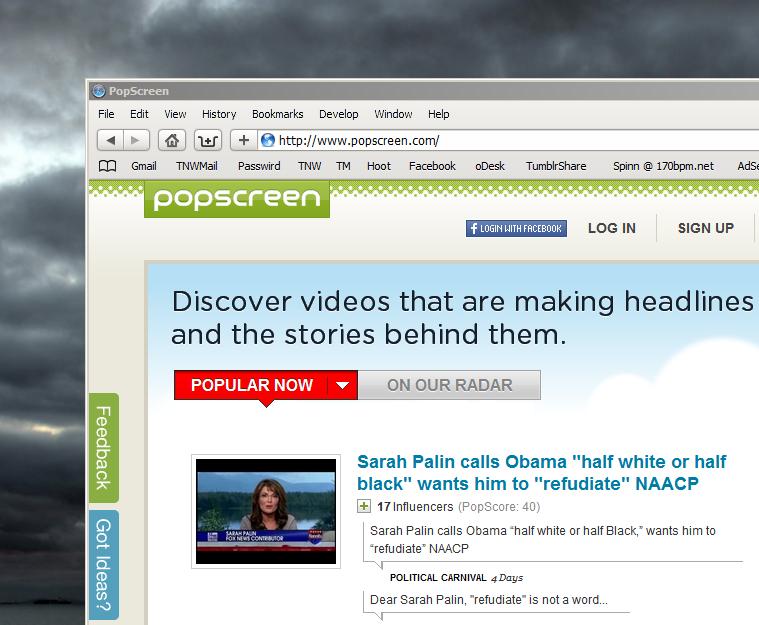Open the Window menu

393,114
